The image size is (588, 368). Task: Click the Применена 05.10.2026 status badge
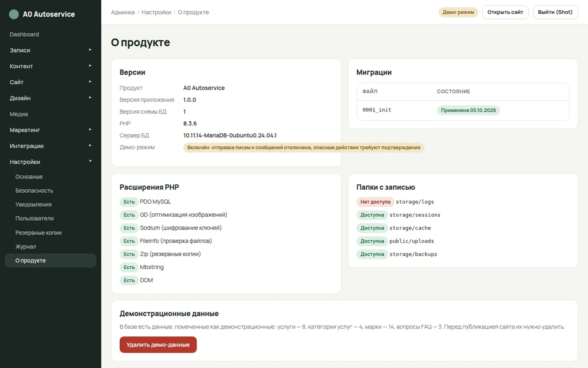pos(468,110)
